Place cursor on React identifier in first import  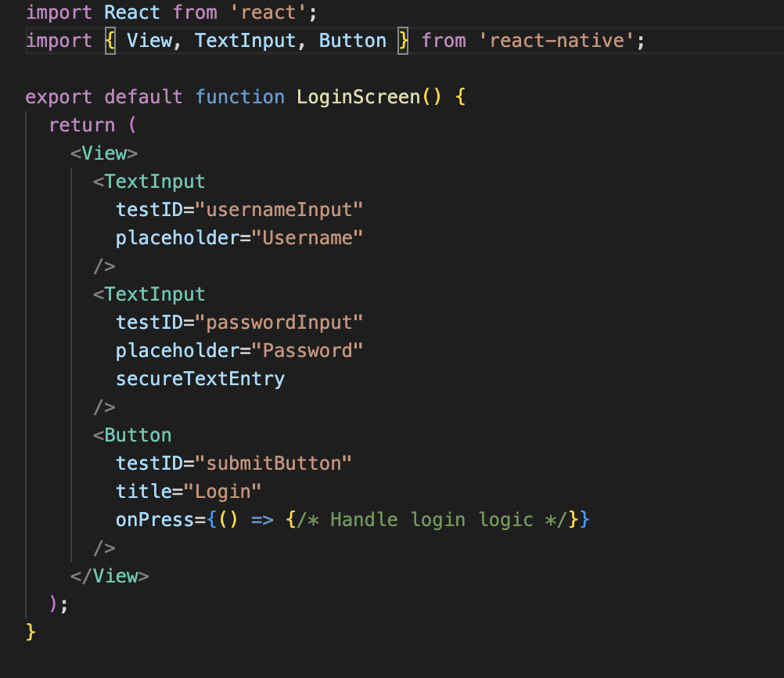tap(132, 13)
